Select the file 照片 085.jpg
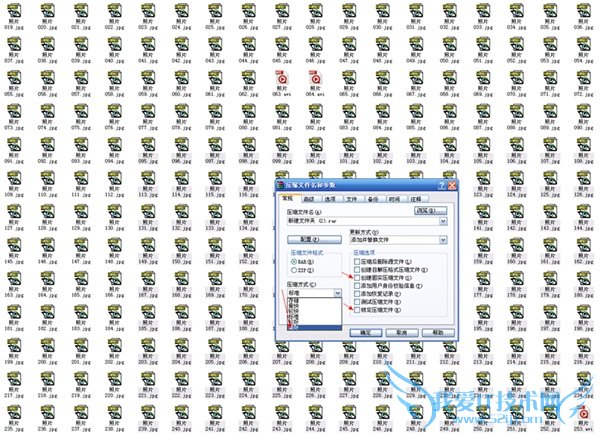Viewport: 600px width, 434px height. [416, 117]
